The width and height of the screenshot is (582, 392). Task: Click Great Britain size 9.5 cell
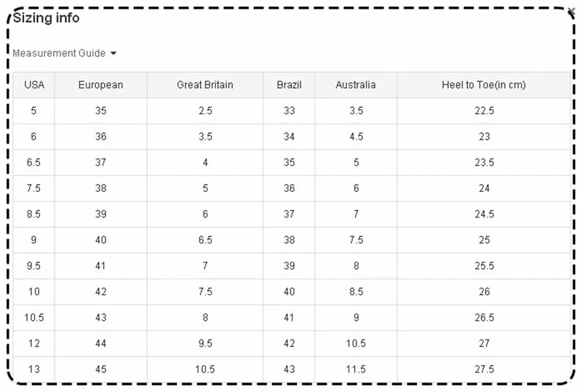[x=205, y=343]
